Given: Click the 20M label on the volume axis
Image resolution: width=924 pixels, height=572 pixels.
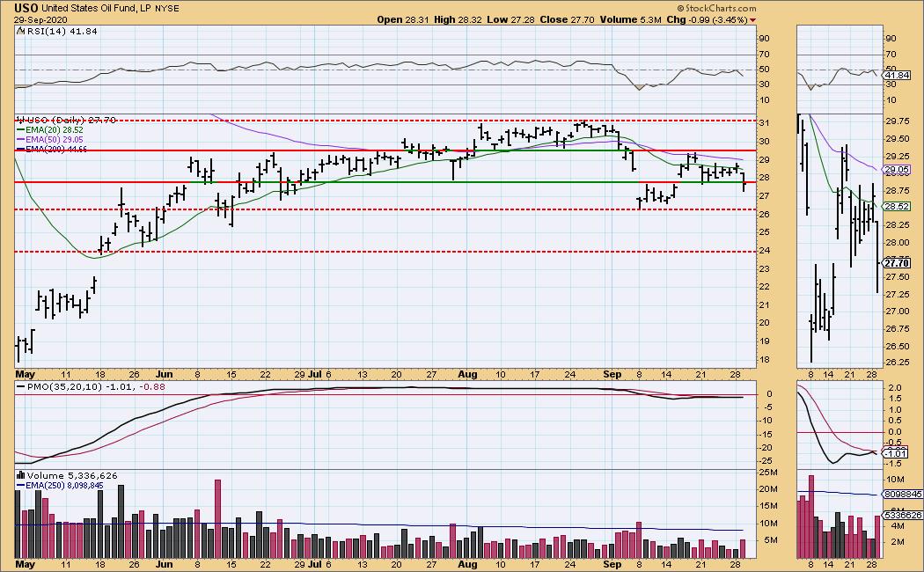Looking at the screenshot, I should point(767,489).
